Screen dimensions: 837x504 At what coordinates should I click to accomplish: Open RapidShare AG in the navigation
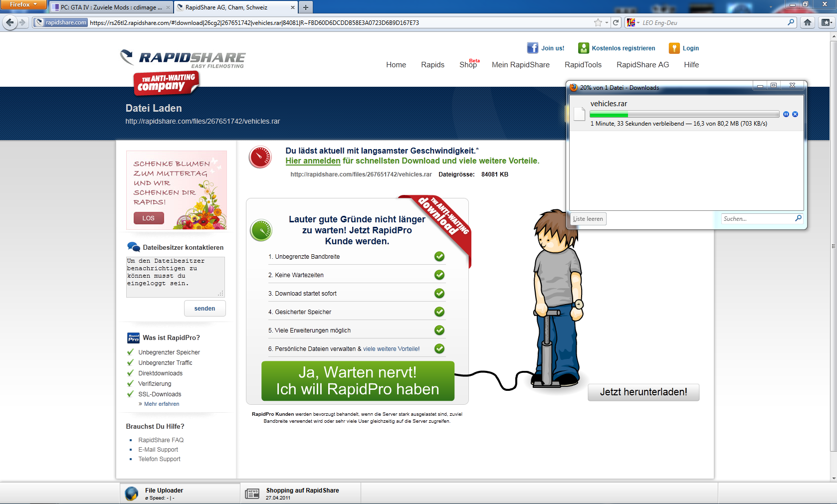point(643,65)
